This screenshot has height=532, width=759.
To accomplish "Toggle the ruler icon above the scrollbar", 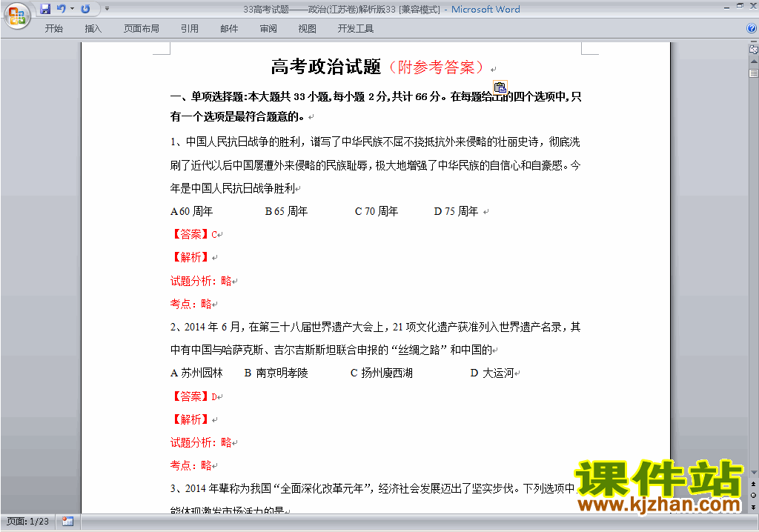I will tap(754, 50).
